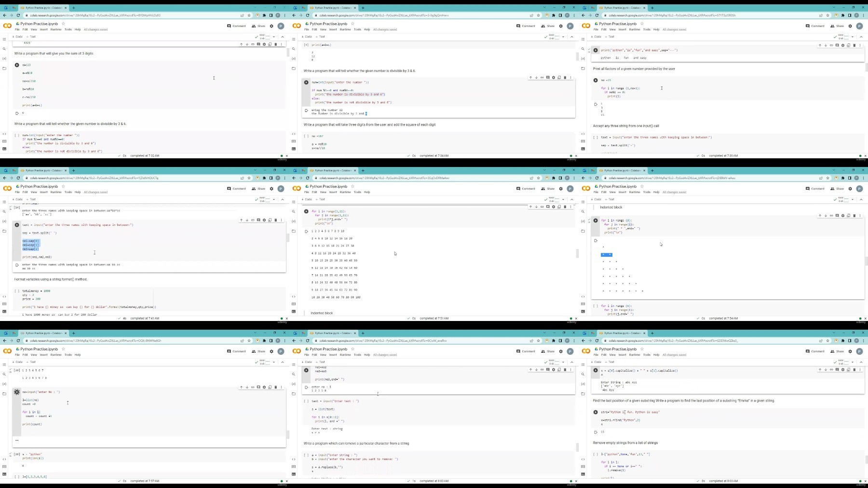Click All changes saved in the 8:00 AM window

[x=385, y=355]
